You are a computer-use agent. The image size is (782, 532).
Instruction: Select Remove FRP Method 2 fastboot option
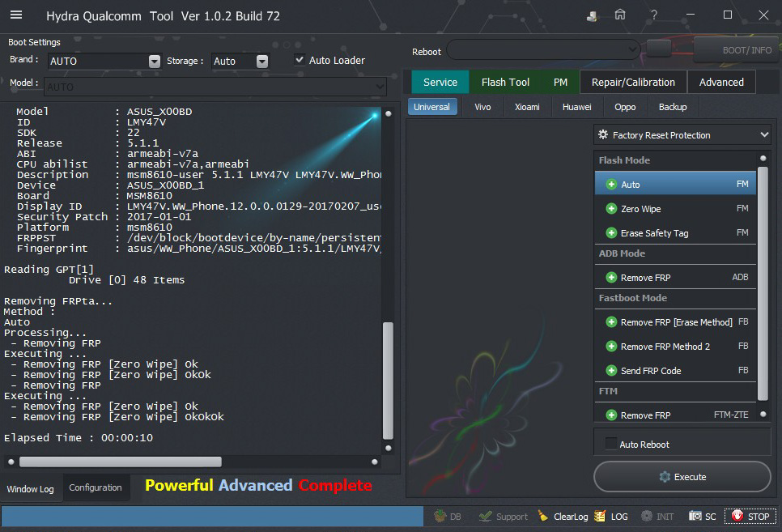675,346
